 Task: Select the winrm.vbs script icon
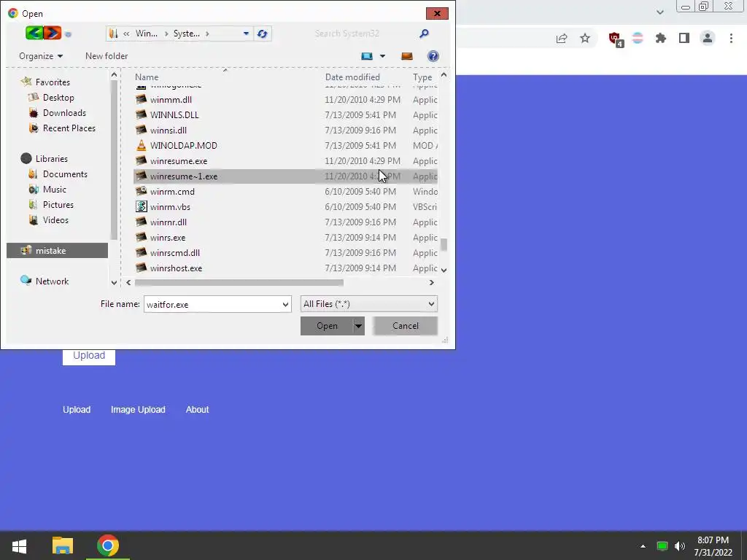pyautogui.click(x=141, y=206)
